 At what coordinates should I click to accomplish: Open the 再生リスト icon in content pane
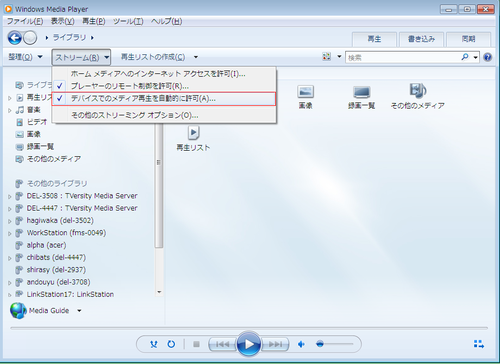pos(193,138)
